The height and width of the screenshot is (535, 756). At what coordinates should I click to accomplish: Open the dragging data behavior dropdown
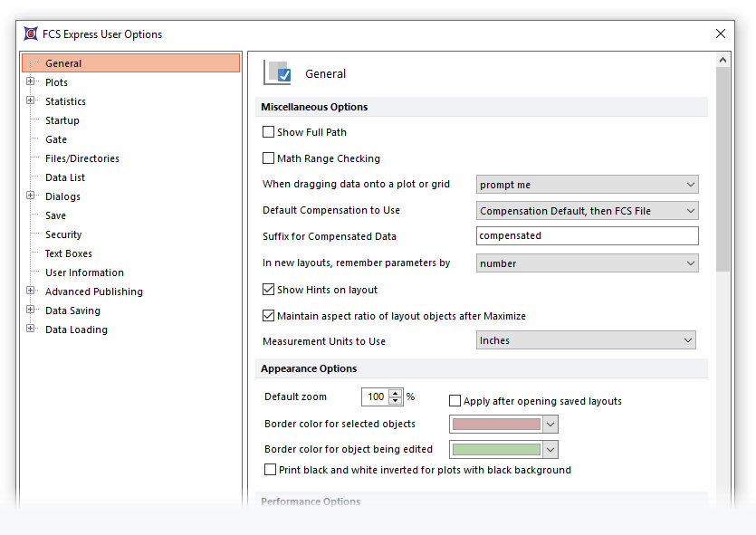coord(587,185)
